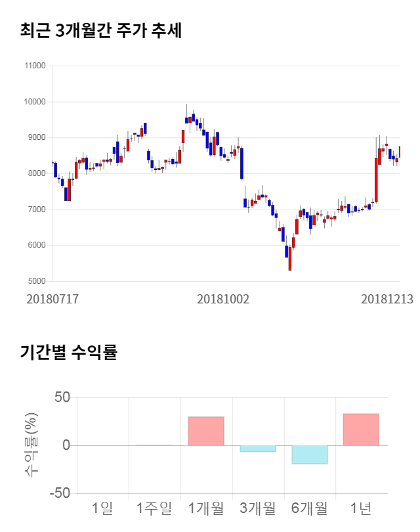Select the red 1년 return bar
The height and width of the screenshot is (532, 420).
[361, 430]
